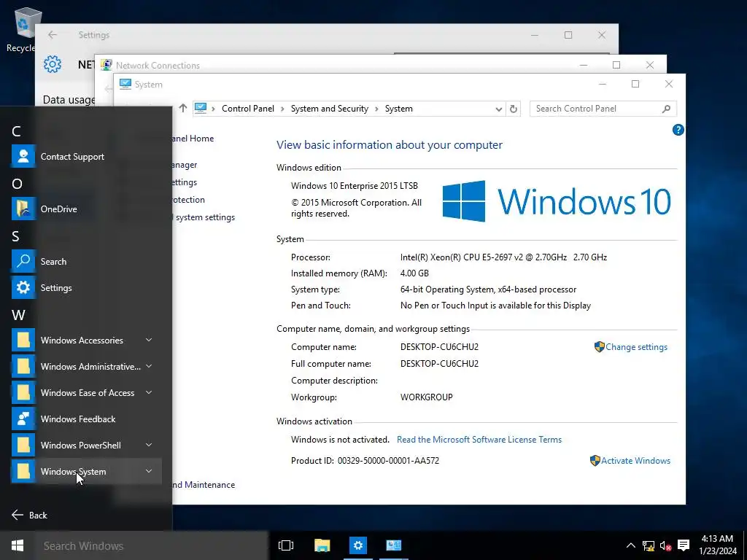
Task: Click the System window title icon
Action: [125, 85]
